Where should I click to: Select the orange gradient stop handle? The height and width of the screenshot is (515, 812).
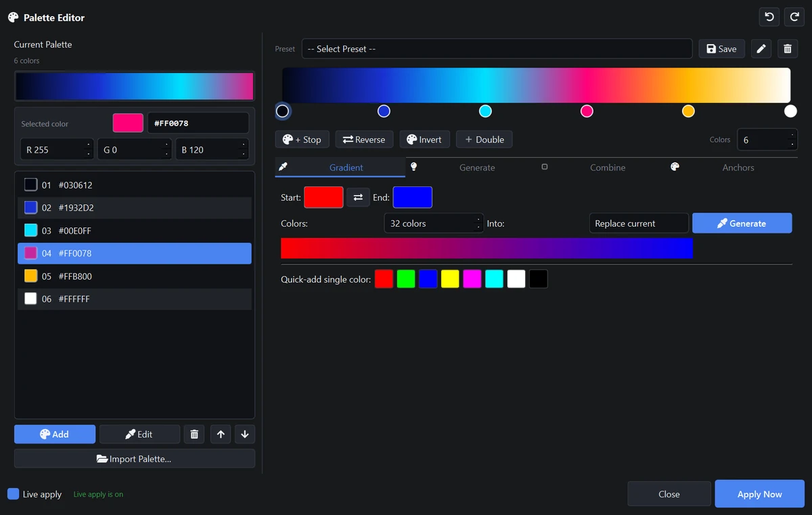click(688, 111)
